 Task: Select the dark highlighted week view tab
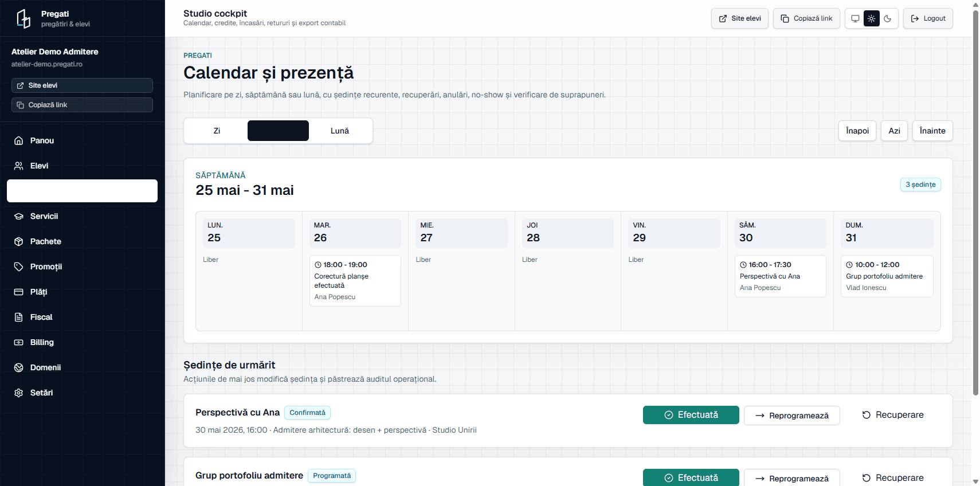[278, 131]
